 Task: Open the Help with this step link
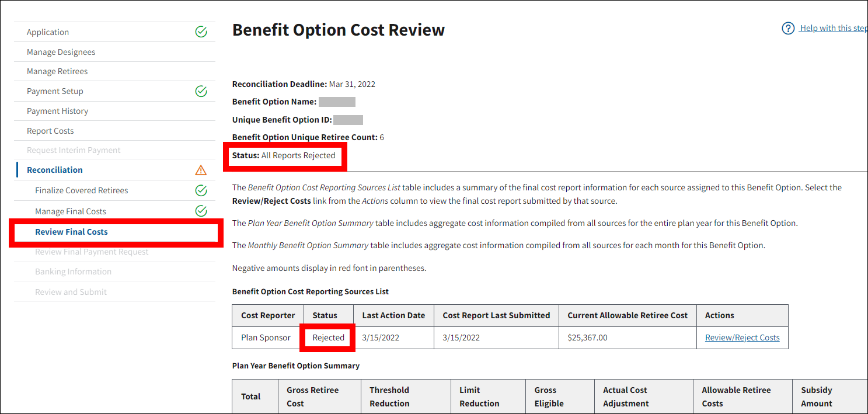pos(833,28)
